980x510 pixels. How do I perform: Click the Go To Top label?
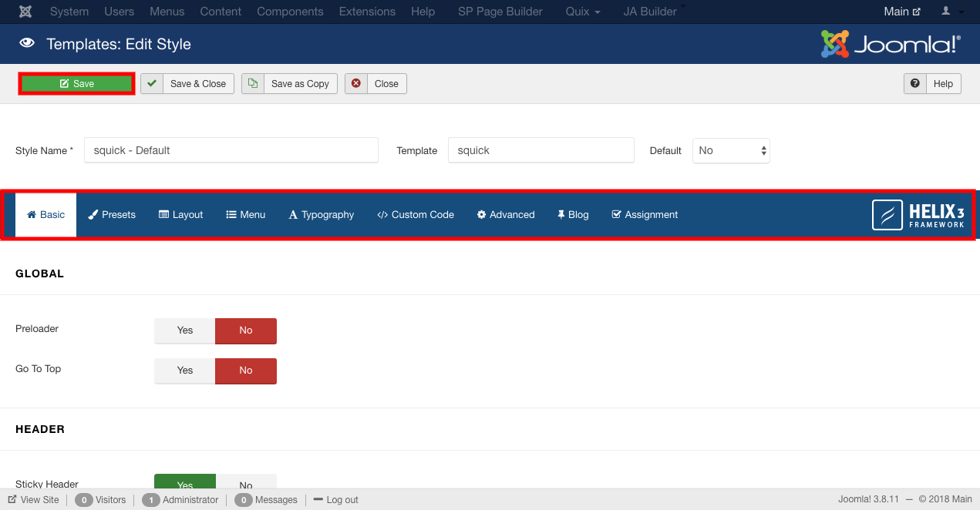(x=39, y=369)
